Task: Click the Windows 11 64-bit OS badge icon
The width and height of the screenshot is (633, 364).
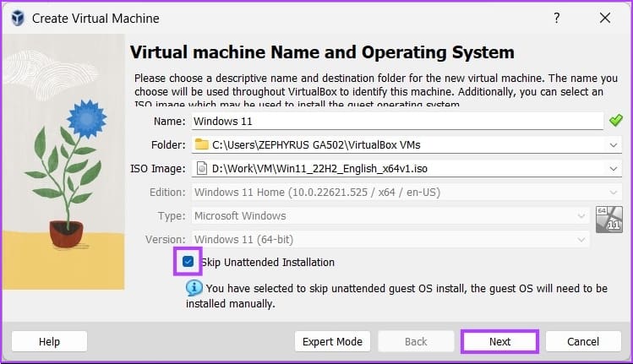Action: tap(609, 219)
